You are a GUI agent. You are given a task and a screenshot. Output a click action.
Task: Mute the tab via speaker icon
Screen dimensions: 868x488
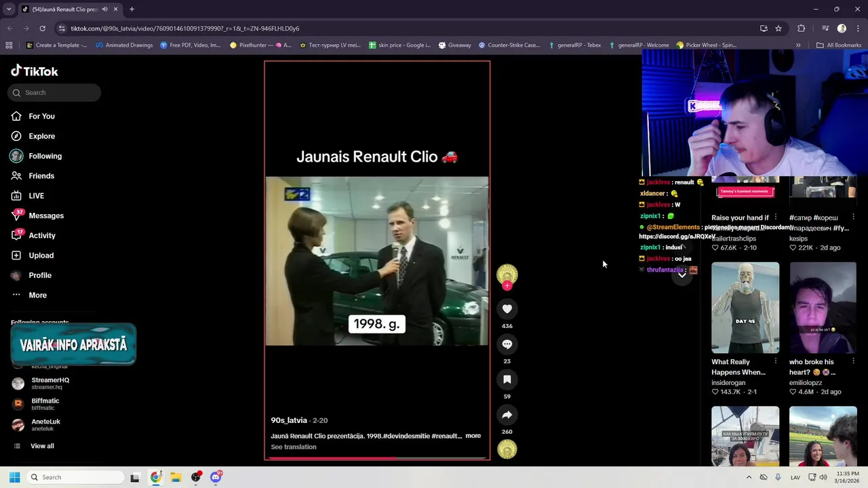click(104, 9)
